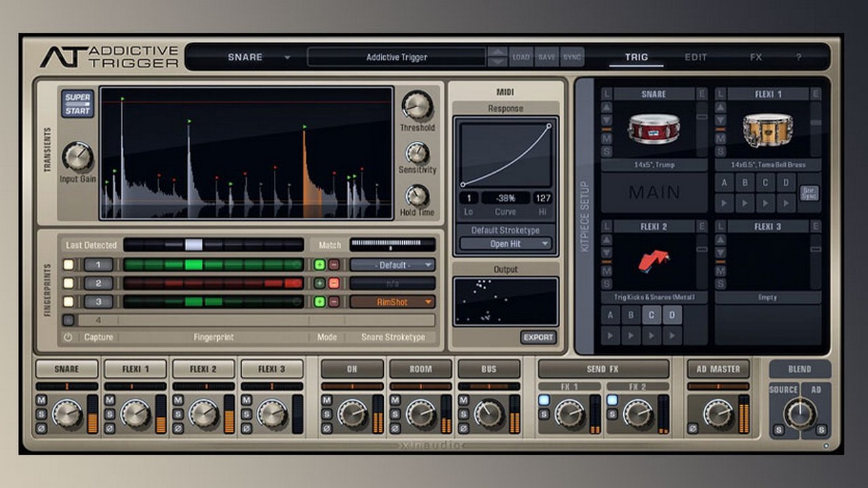
Task: Switch to the EDIT tab
Action: tap(696, 58)
